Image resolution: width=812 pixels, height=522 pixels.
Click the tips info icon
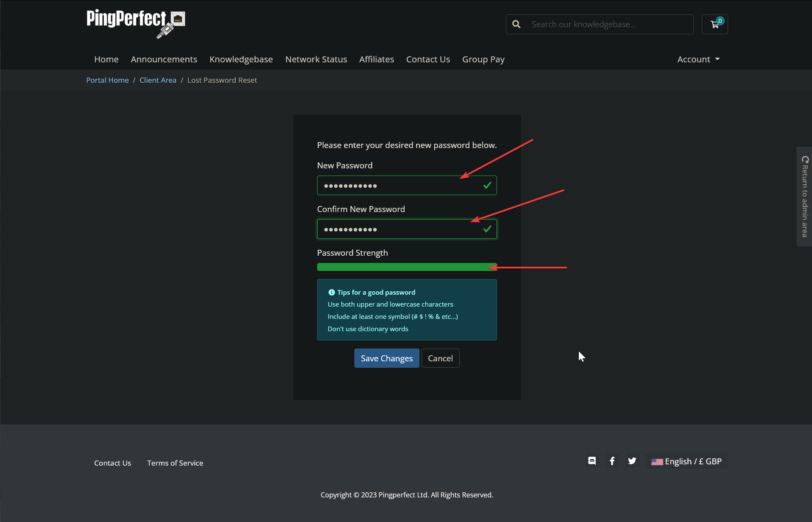(x=332, y=293)
